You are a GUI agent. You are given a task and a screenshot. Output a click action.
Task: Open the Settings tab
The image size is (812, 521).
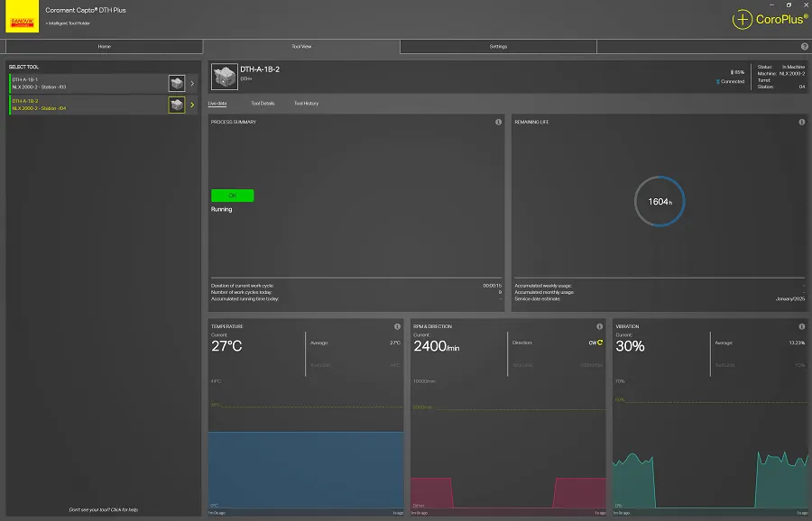498,46
